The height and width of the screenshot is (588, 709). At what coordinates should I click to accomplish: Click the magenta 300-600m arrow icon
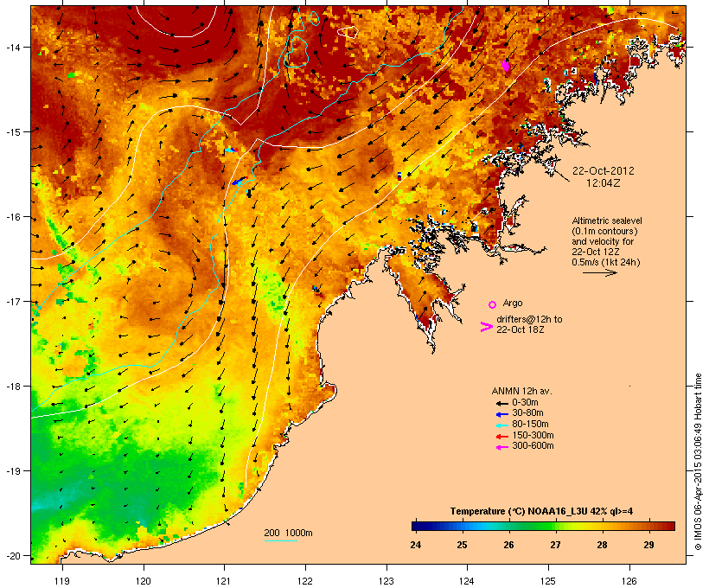pos(501,447)
